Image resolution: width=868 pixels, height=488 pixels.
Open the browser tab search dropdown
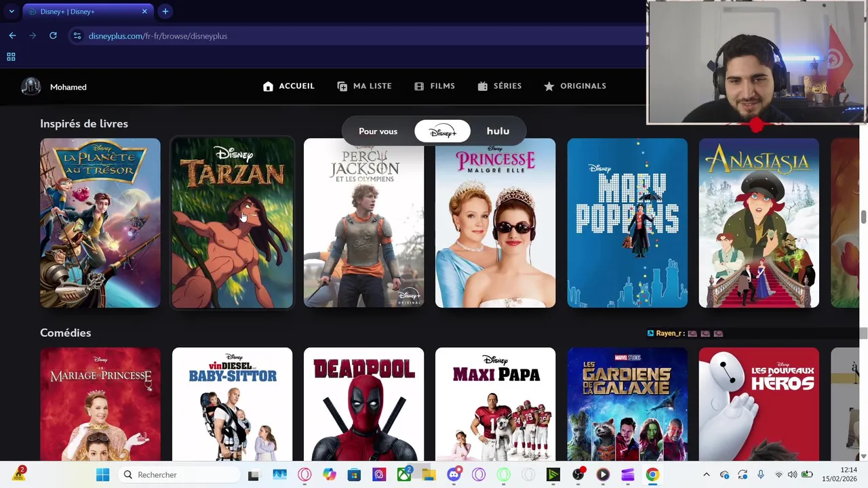click(x=12, y=12)
